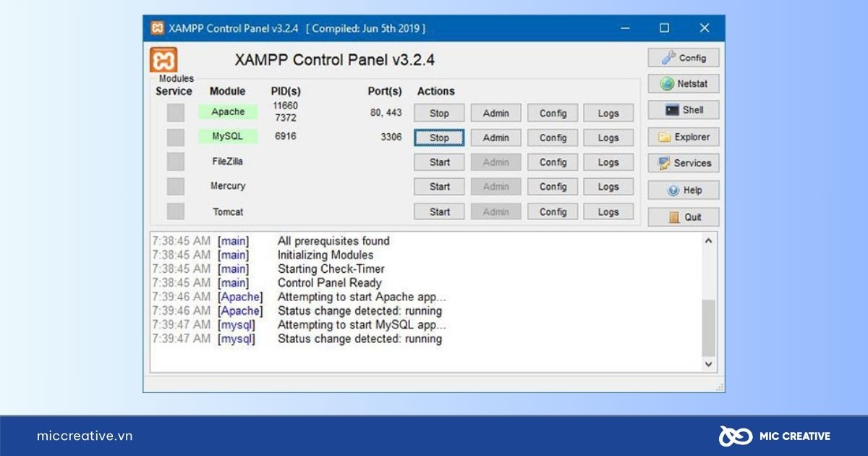Click the window corner resize grip
Screen dimensions: 868x456
pyautogui.click(x=719, y=387)
